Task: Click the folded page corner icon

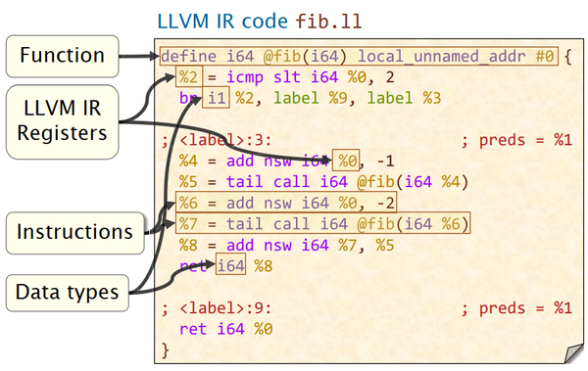Action: pos(573,353)
